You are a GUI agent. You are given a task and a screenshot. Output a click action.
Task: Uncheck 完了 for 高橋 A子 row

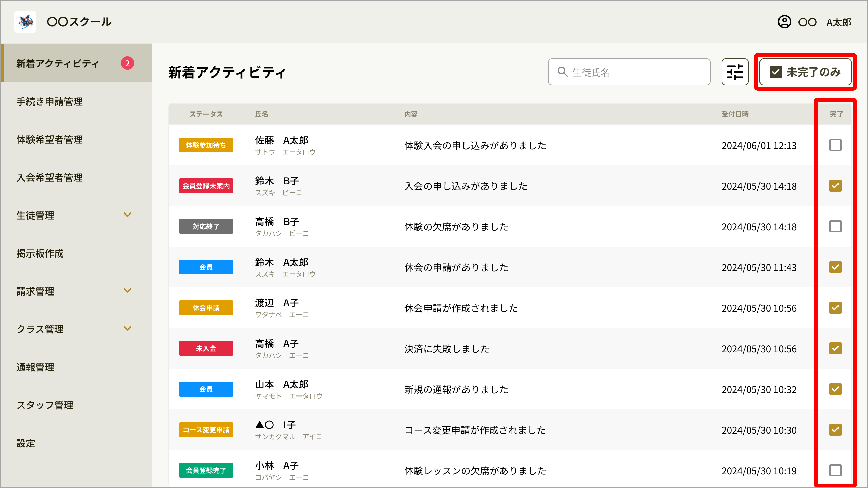tap(835, 348)
